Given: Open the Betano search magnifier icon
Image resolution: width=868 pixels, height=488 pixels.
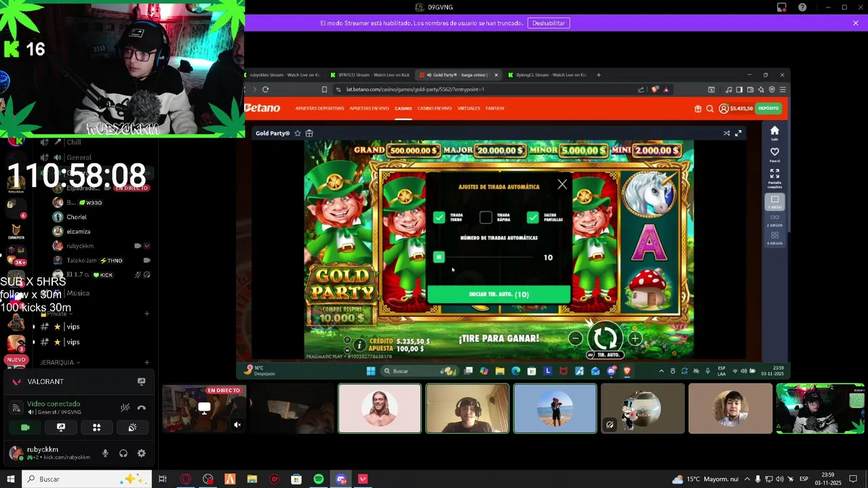Looking at the screenshot, I should click(x=710, y=108).
